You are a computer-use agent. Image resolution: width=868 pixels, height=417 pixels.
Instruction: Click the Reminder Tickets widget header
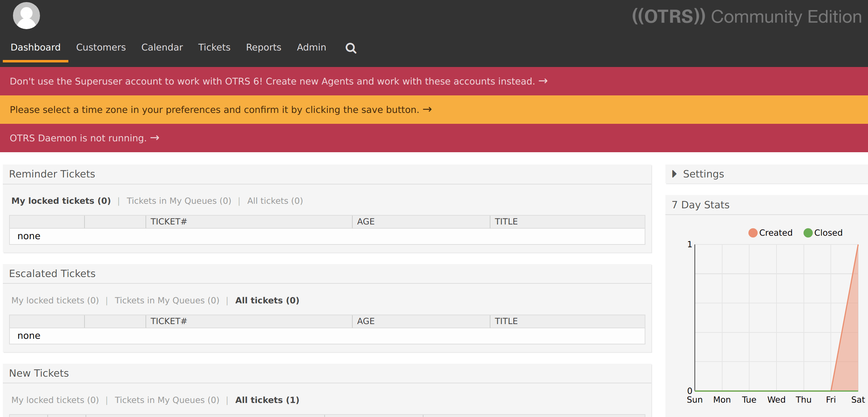coord(327,174)
